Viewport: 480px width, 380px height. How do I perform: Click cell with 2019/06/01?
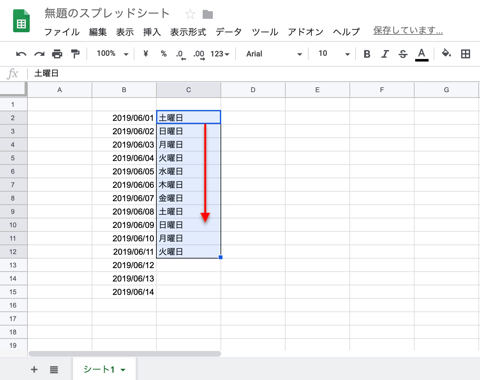pos(124,118)
